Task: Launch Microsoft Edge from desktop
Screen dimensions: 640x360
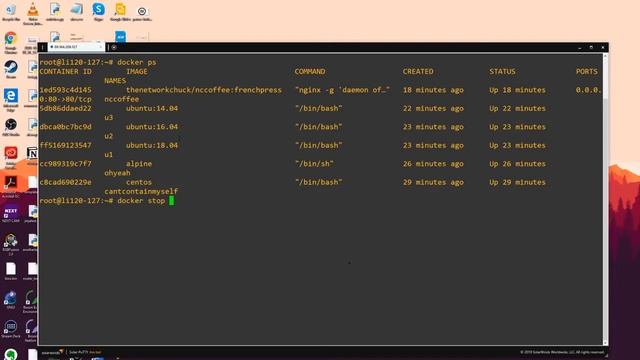Action: point(11,100)
